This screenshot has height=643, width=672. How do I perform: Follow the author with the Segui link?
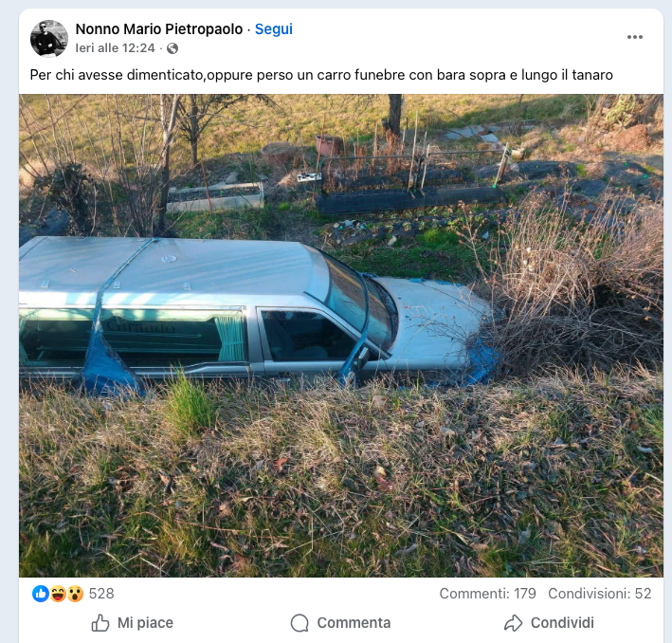(274, 29)
